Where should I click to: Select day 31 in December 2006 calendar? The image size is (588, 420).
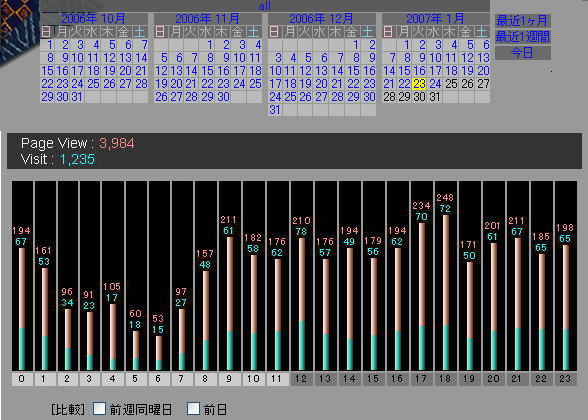pos(275,110)
